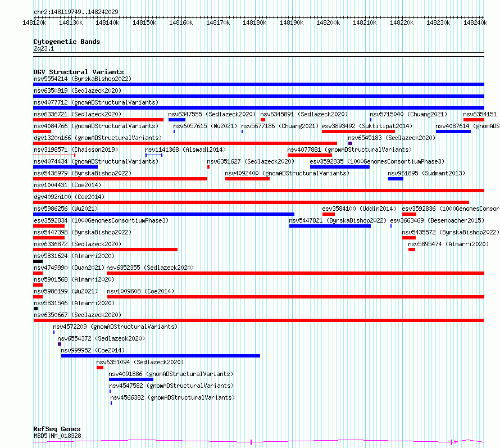Screen dimensions: 500x448
Task: Open nsv5677186 (Chuang2021) variant
Action: (x=280, y=126)
